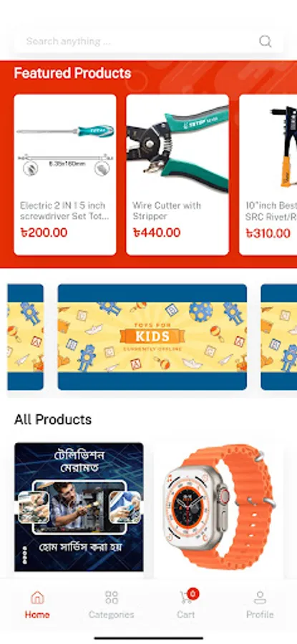
Task: Show the next banner on the right
Action: click(279, 337)
